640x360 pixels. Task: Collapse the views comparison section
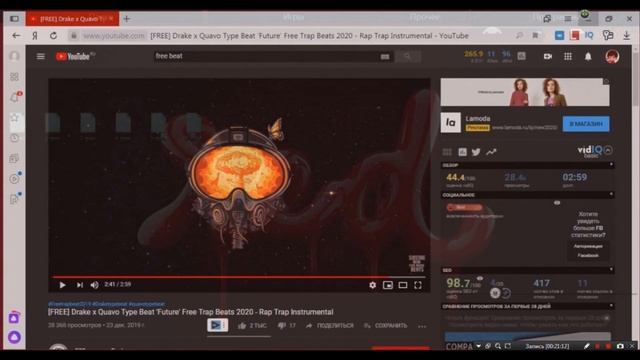611,305
